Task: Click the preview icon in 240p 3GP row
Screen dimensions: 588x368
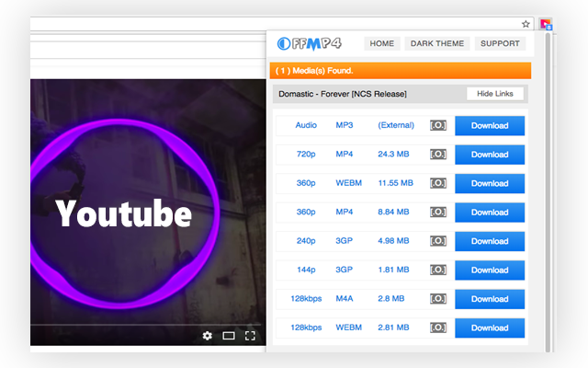Action: 438,241
